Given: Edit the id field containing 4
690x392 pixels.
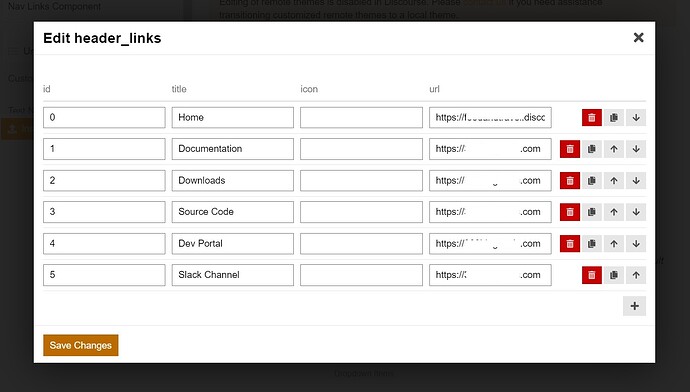Looking at the screenshot, I should pyautogui.click(x=104, y=244).
